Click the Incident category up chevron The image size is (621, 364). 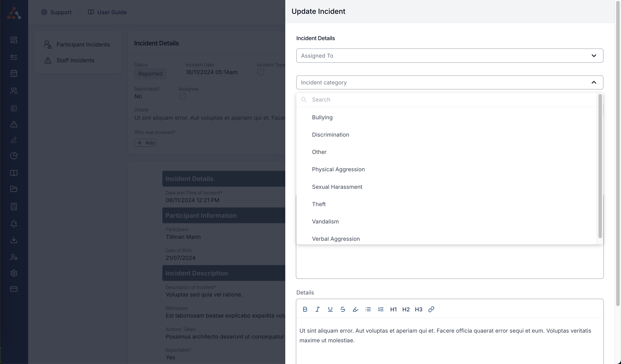594,82
